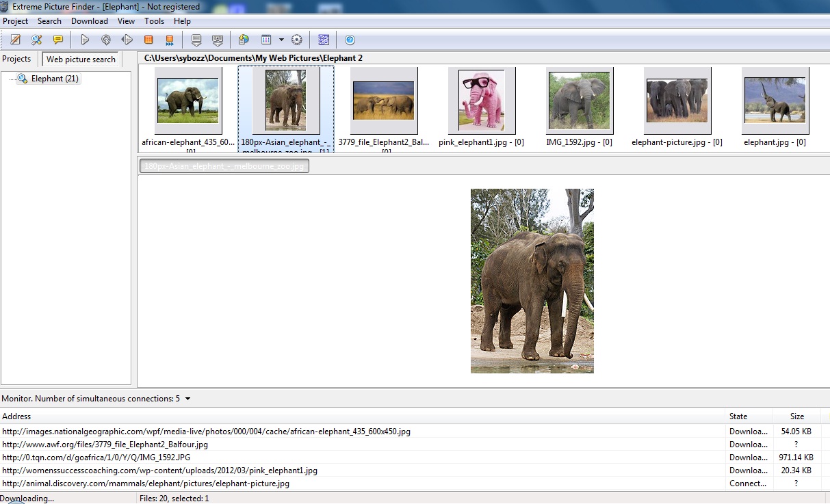Open the Download menu

90,21
